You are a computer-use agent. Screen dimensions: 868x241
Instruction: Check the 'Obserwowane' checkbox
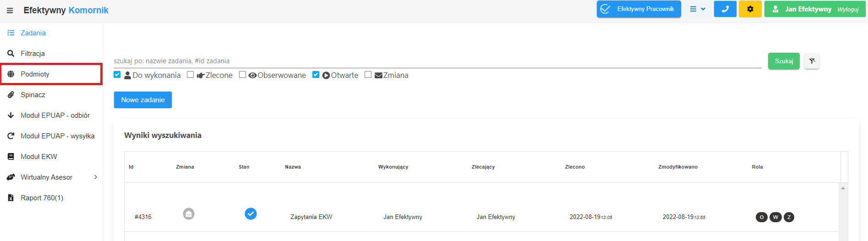tap(243, 75)
